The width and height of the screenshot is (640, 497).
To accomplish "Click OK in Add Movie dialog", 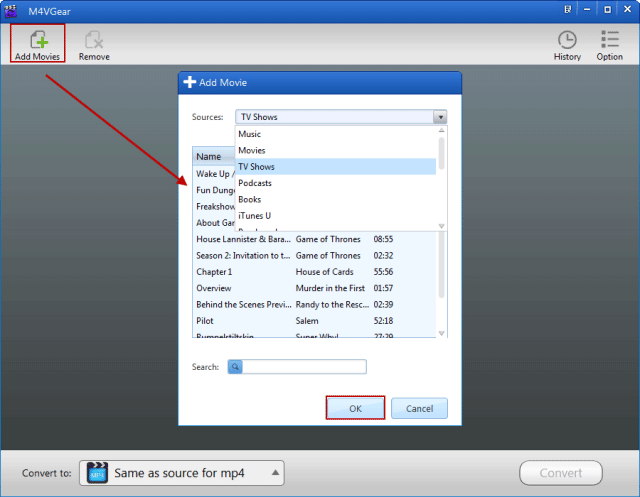I will 355,408.
